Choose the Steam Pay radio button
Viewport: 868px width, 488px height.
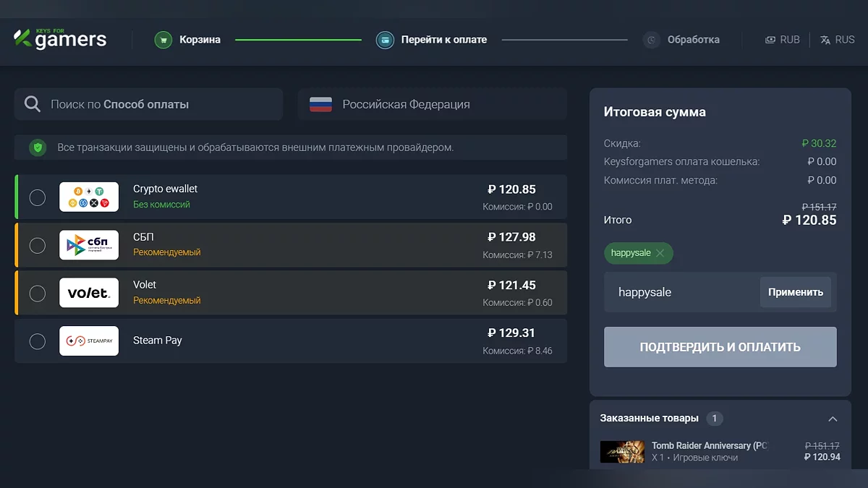(x=38, y=341)
